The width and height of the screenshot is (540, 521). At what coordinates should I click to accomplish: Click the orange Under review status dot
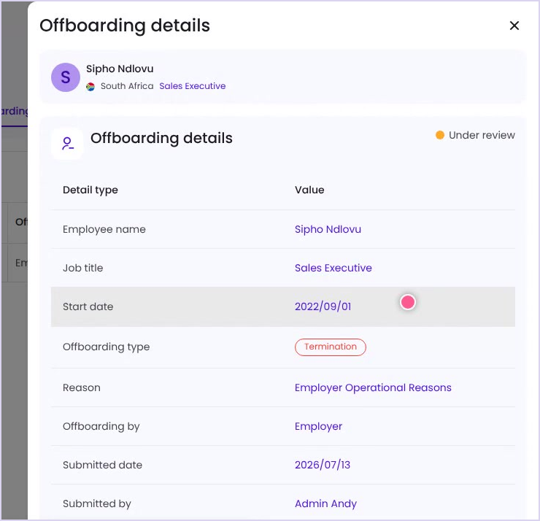[440, 135]
